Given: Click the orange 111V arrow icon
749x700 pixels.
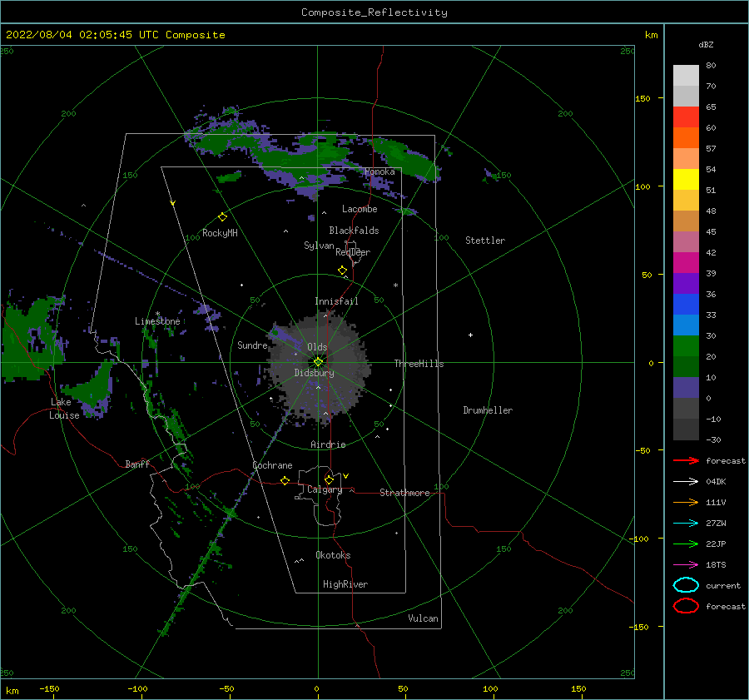Looking at the screenshot, I should [x=686, y=502].
